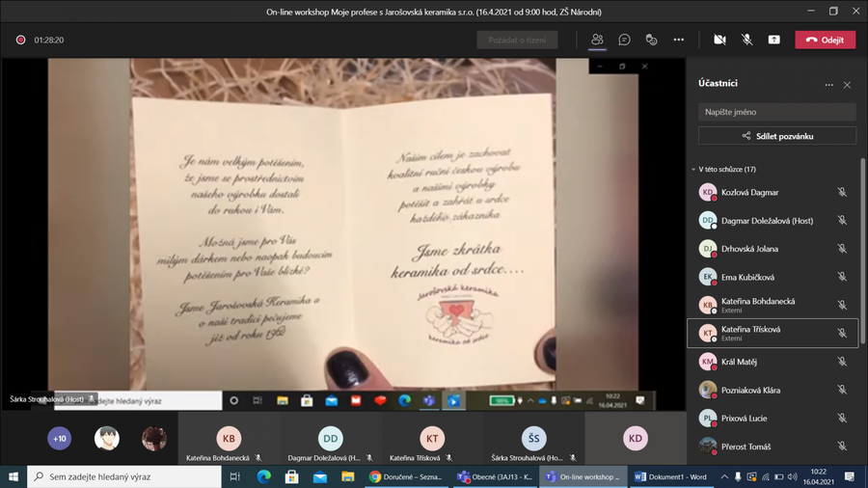Click shared screen video of the open card
The width and height of the screenshot is (868, 488).
(343, 234)
